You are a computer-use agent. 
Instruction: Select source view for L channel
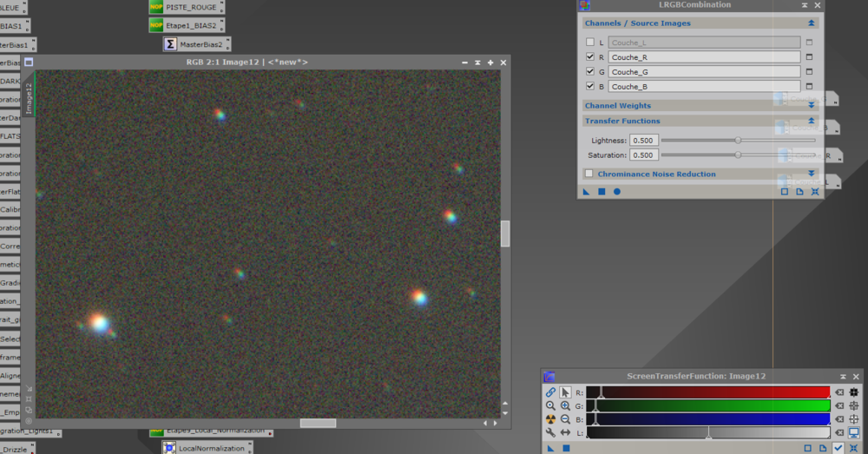[809, 42]
